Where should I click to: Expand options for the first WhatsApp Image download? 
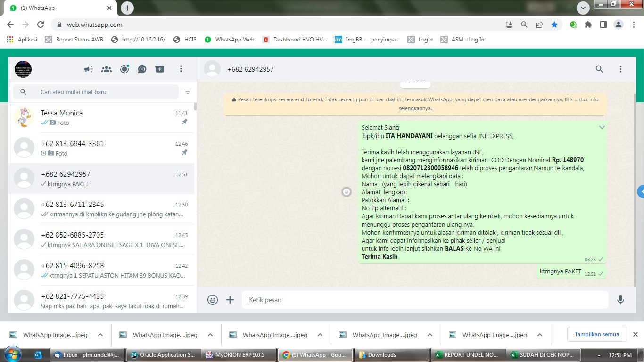pyautogui.click(x=100, y=335)
